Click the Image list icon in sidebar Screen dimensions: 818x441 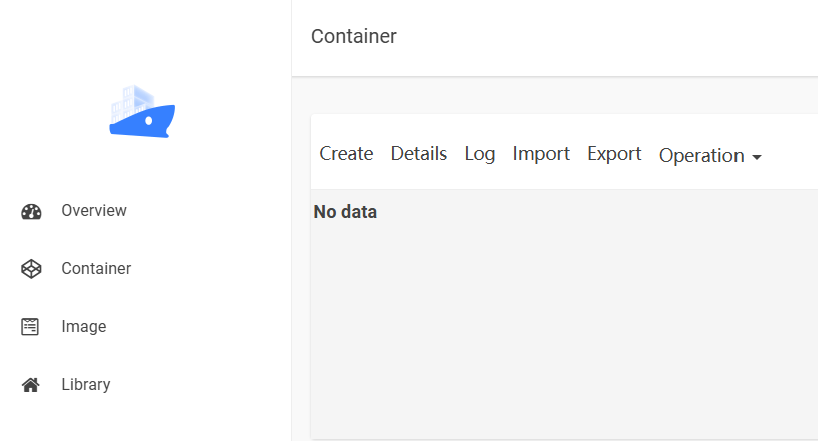(31, 327)
